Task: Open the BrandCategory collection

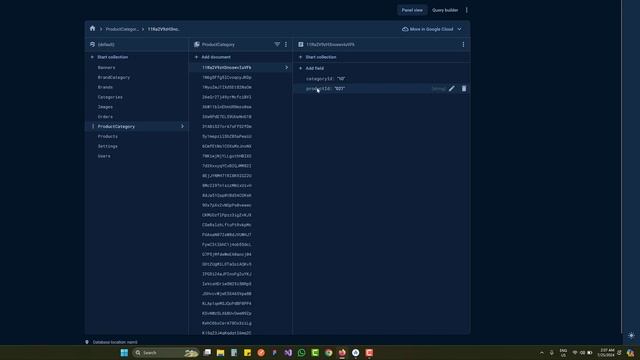Action: pos(114,78)
